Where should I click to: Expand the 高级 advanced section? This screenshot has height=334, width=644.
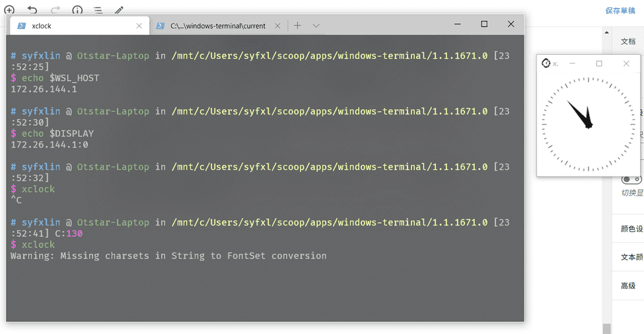tap(628, 286)
